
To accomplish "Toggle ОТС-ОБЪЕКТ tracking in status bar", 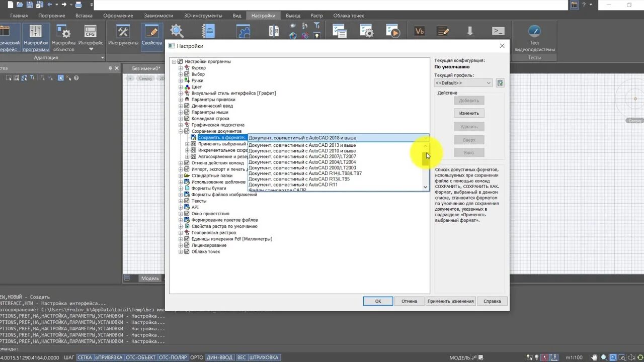I will tap(140, 357).
